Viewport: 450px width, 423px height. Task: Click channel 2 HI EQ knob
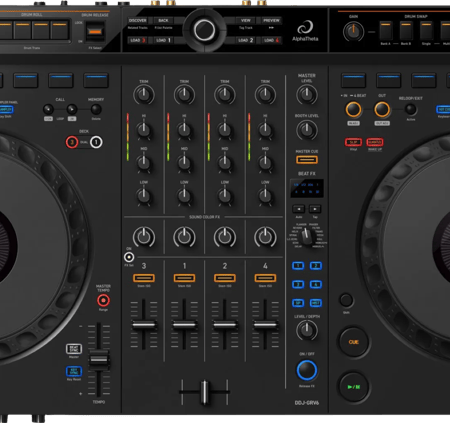click(225, 129)
